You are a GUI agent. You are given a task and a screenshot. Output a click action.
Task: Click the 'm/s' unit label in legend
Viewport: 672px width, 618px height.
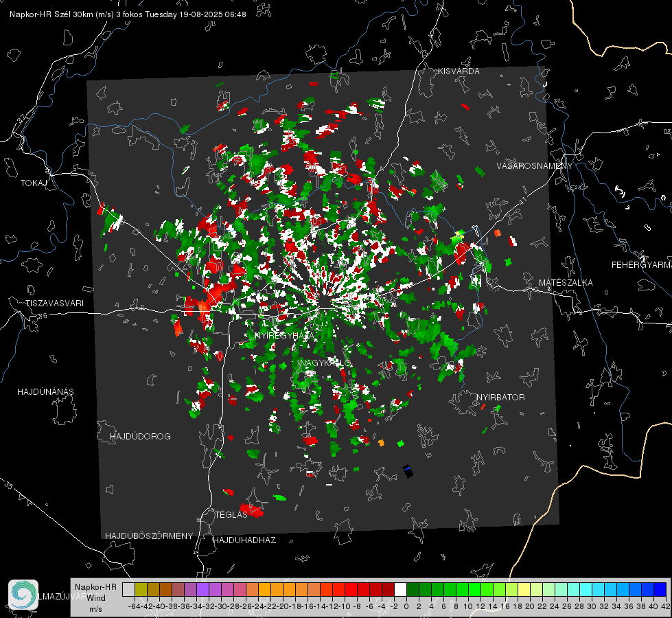coord(95,609)
